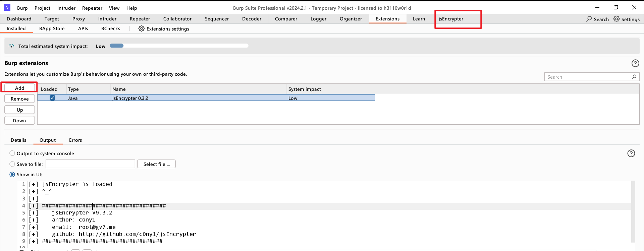Viewport: 644px width, 251px height.
Task: Open the Logger tab
Action: [x=318, y=19]
